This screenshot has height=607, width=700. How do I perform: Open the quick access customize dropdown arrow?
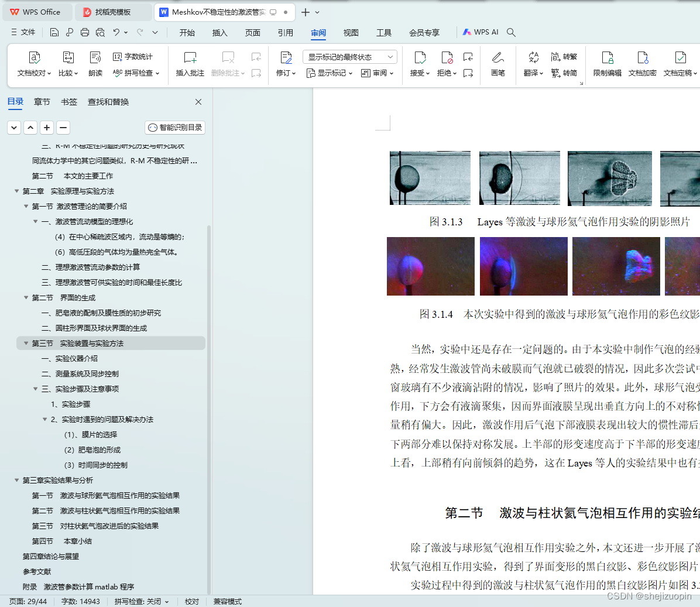tap(155, 32)
